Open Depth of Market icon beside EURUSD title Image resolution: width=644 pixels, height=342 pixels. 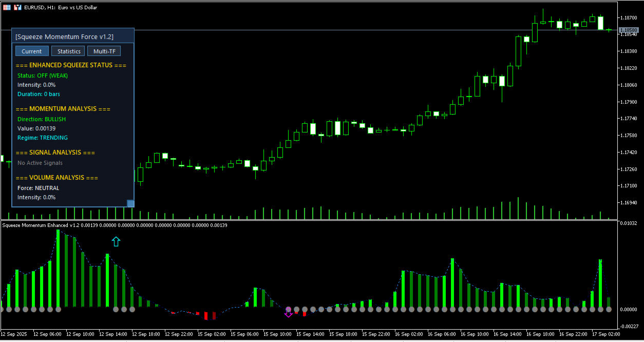click(x=7, y=7)
